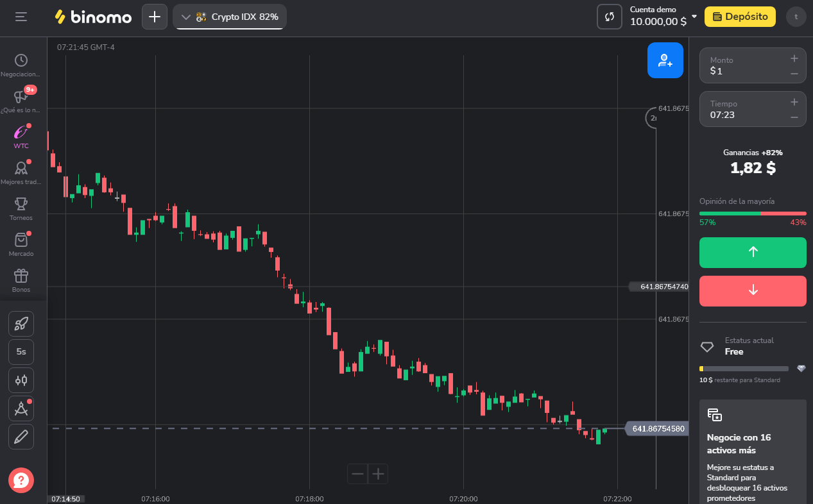Viewport: 813px width, 504px height.
Task: Open the indicators compass tool
Action: tap(21, 408)
